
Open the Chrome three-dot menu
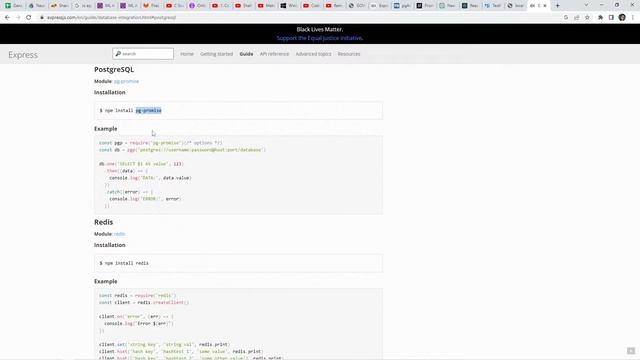click(633, 18)
